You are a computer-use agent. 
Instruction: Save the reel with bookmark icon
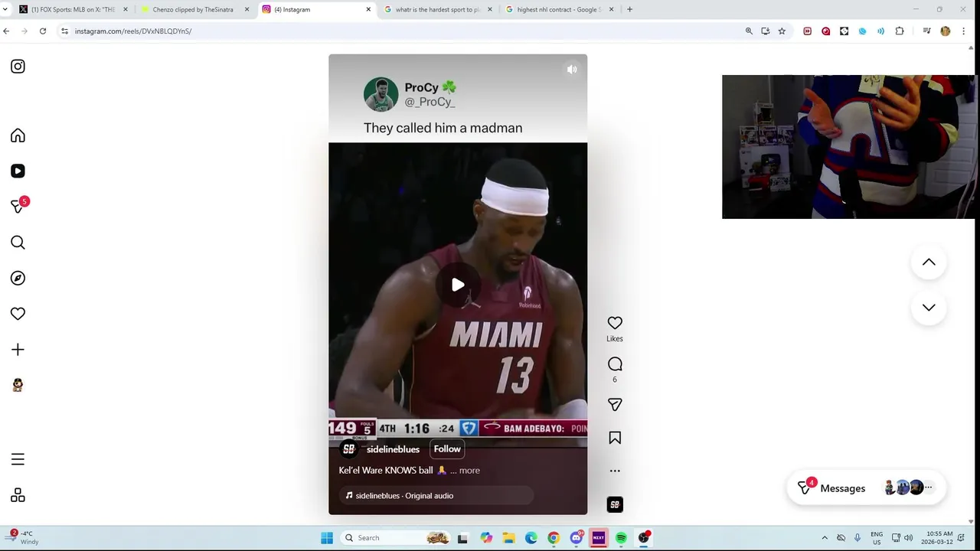point(615,438)
